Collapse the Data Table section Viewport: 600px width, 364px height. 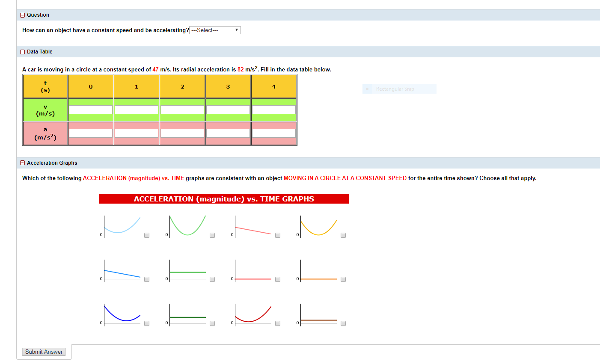point(22,51)
